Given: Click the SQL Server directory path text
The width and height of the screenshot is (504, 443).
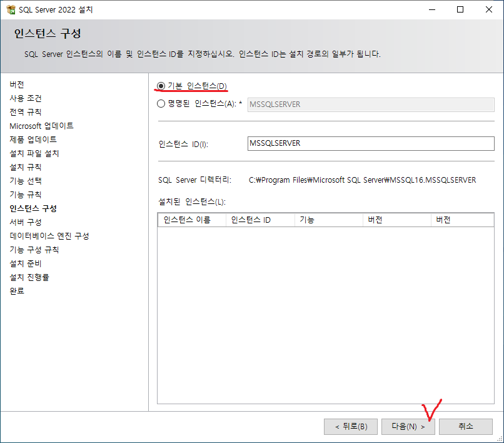Looking at the screenshot, I should point(362,180).
